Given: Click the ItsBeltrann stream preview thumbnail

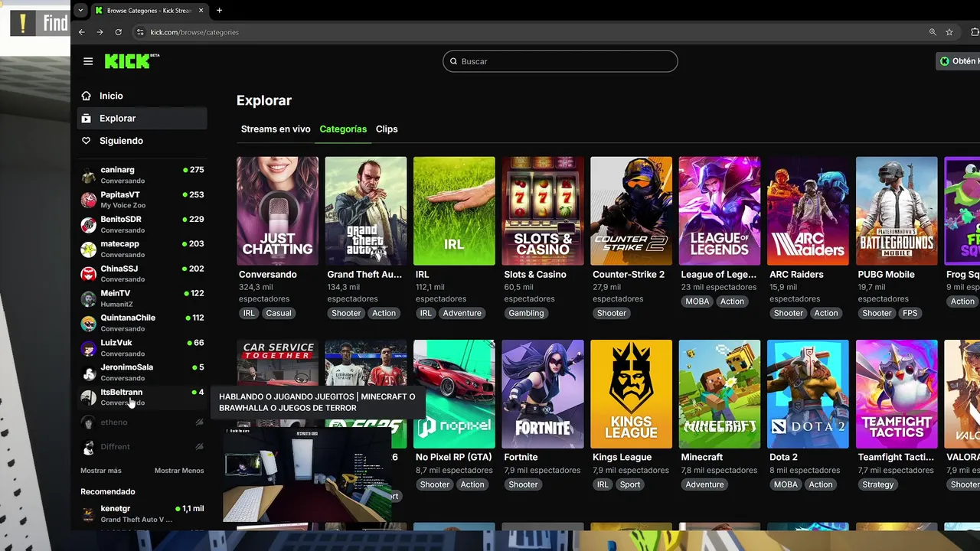Looking at the screenshot, I should [306, 474].
